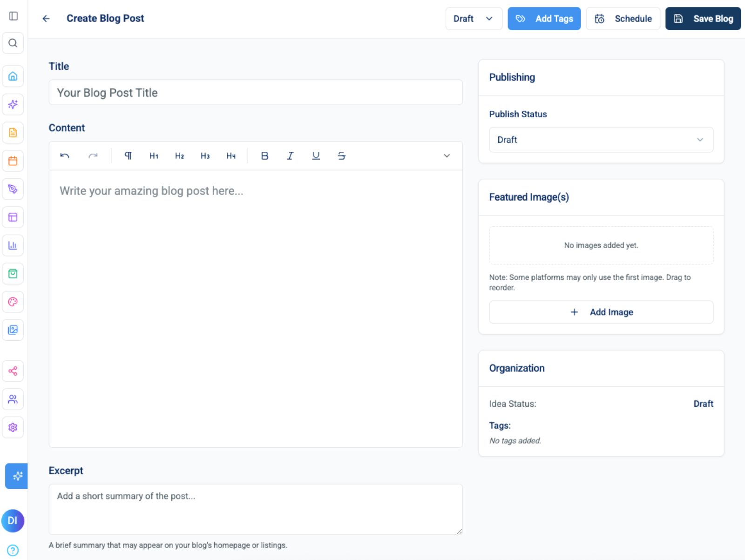Apply italic formatting
745x560 pixels.
click(x=290, y=155)
